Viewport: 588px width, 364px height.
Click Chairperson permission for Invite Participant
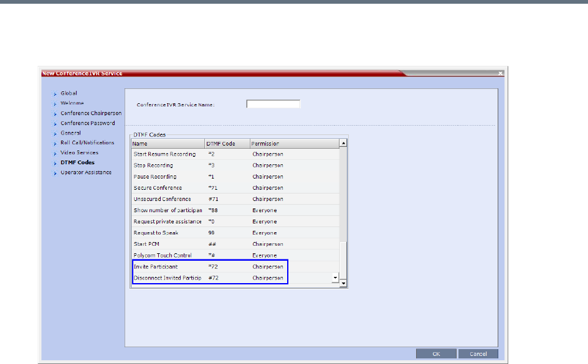click(268, 267)
